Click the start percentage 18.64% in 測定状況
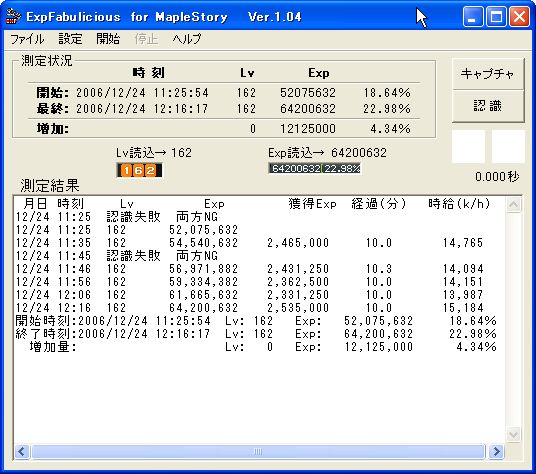536x474 pixels. pyautogui.click(x=387, y=93)
